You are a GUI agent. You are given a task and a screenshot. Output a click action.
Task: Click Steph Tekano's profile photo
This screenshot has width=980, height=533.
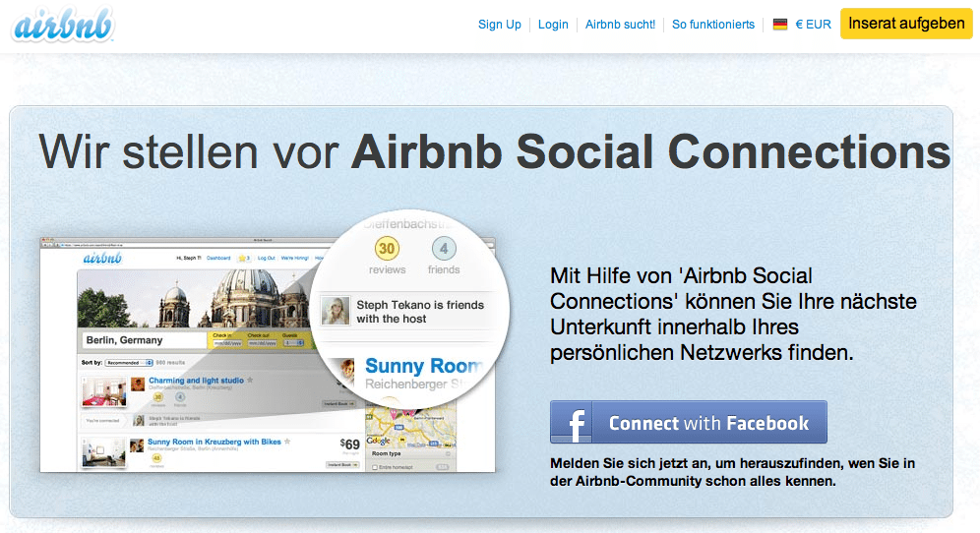click(335, 311)
